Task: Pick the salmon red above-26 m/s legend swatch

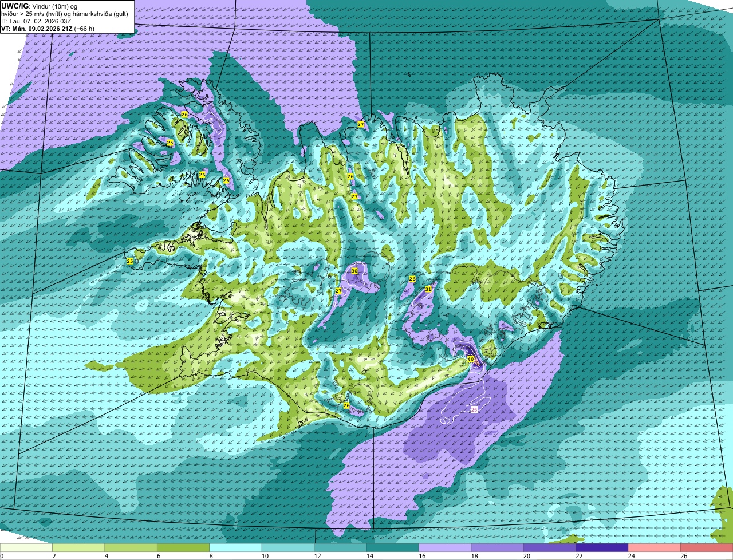Action: coord(707,548)
